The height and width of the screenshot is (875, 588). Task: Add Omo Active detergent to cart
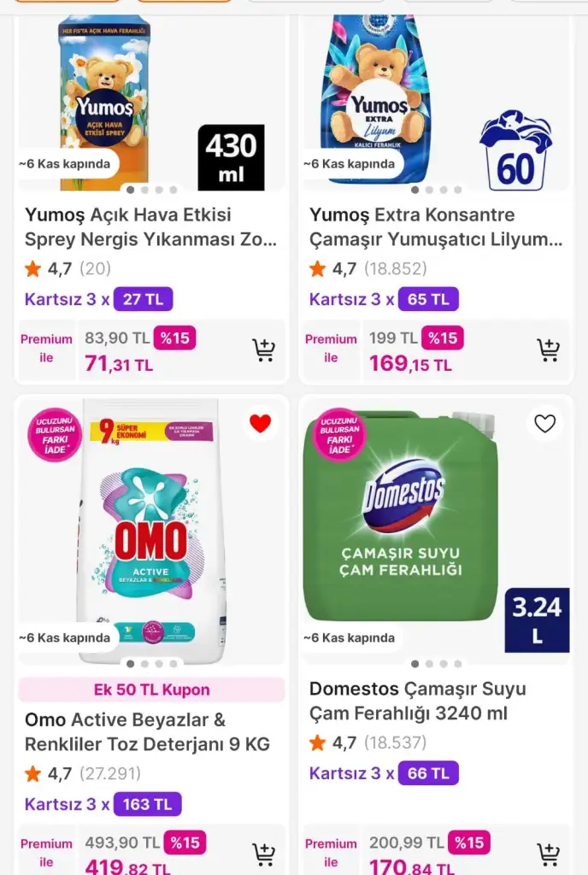click(263, 854)
